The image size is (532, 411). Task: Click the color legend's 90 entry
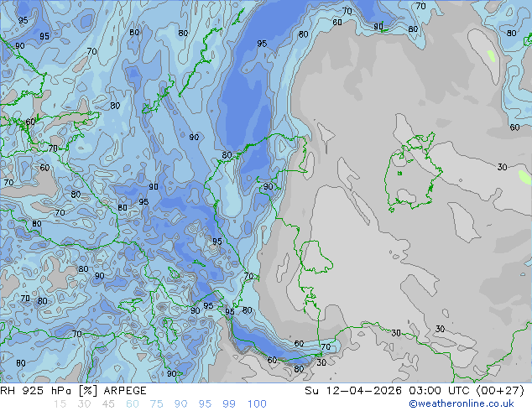pos(181,404)
